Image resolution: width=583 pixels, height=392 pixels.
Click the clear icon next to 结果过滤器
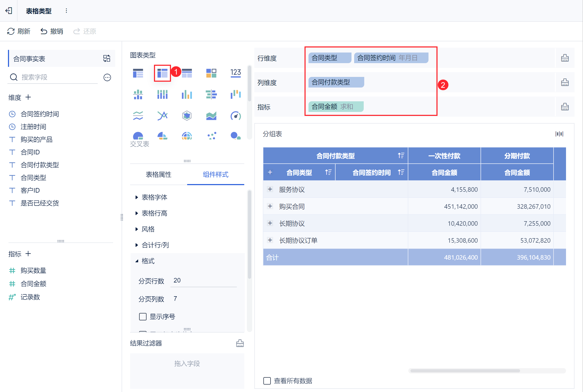(x=240, y=343)
